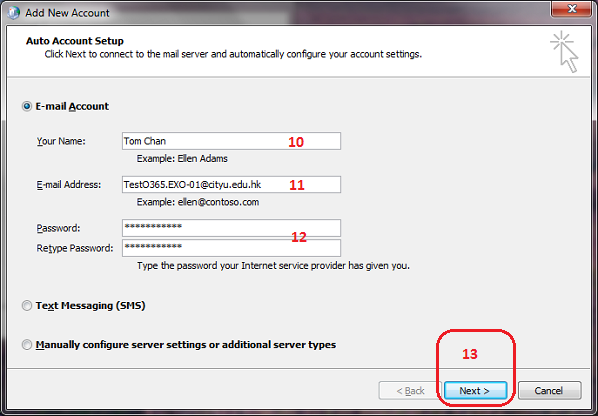Click the disabled Back button

pos(410,390)
